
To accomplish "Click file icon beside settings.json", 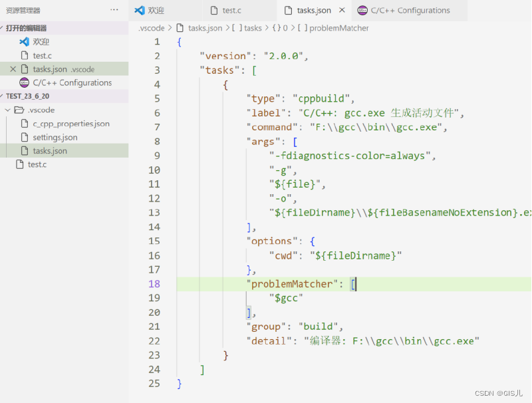I will coord(25,137).
